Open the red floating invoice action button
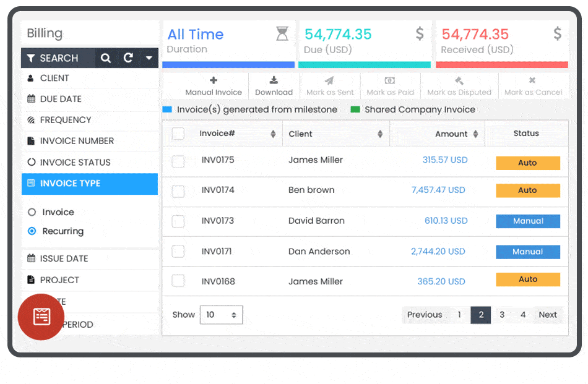The width and height of the screenshot is (588, 384). tap(40, 317)
